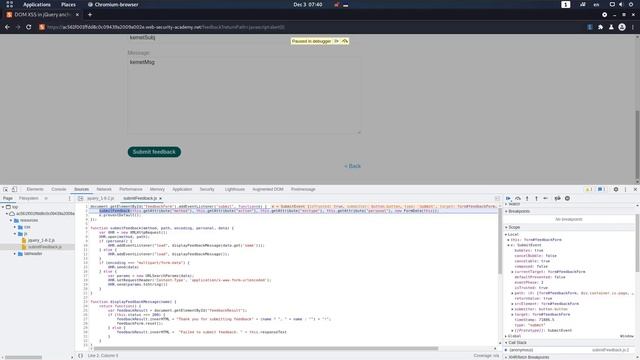Image resolution: width=640 pixels, height=360 pixels.
Task: Switch to the Lighthouse DevTools tab
Action: click(x=235, y=189)
